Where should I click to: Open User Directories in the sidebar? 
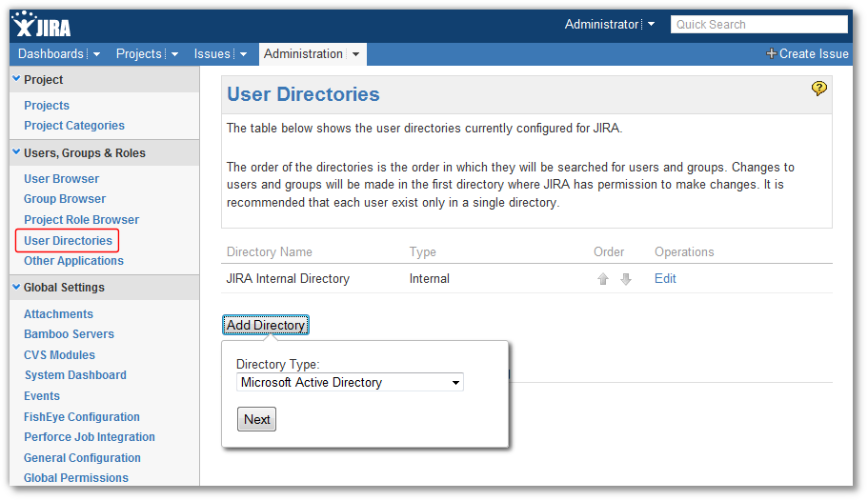pos(68,241)
